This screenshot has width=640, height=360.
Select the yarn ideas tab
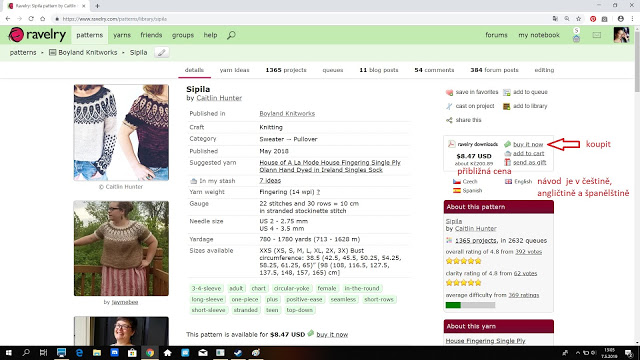pyautogui.click(x=234, y=70)
